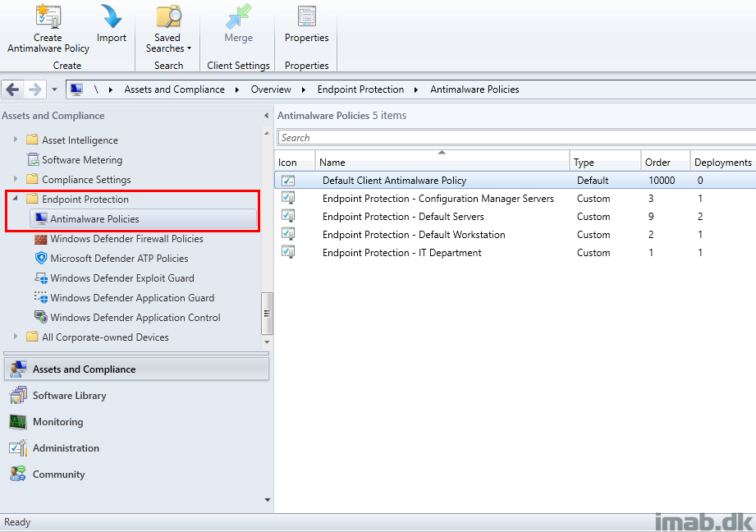Click the Import ribbon icon
This screenshot has width=756, height=532.
112,16
